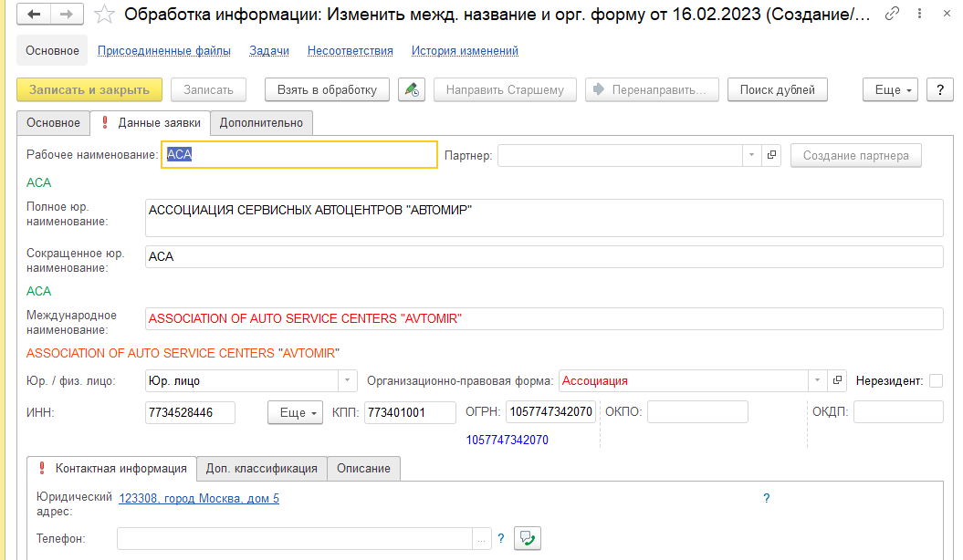Expand the Партнер dropdown arrow
Image resolution: width=963 pixels, height=560 pixels.
click(752, 155)
